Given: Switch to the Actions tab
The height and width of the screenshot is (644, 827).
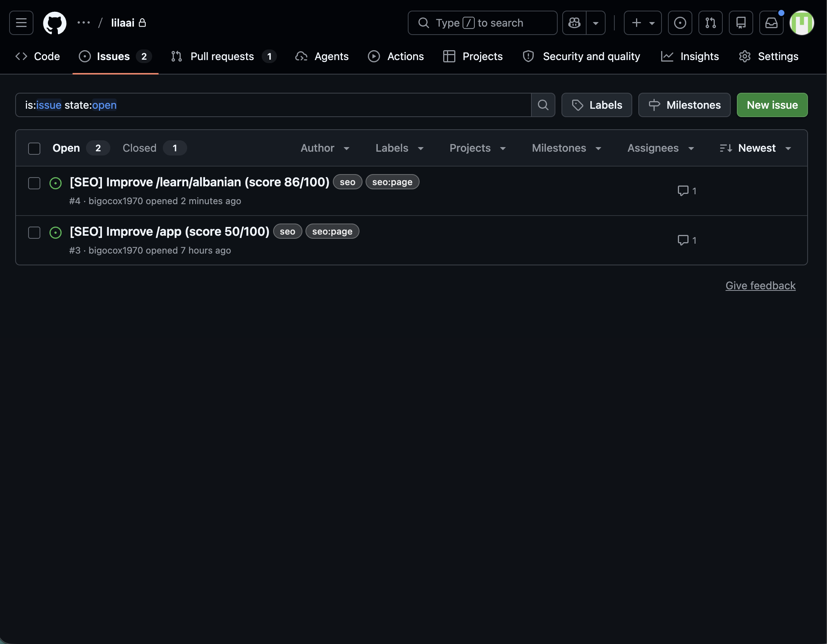Looking at the screenshot, I should (x=396, y=56).
